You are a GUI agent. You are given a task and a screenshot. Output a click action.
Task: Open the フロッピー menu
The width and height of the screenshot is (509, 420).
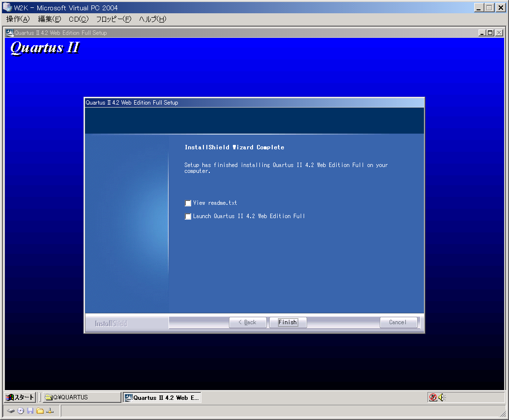tap(113, 19)
